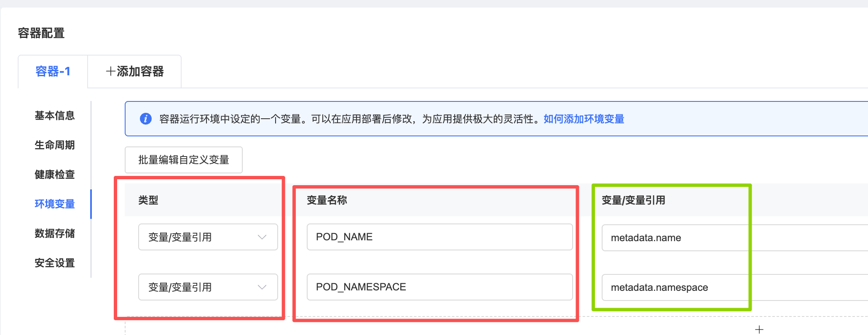Open the 健康检查 section

coord(54,175)
